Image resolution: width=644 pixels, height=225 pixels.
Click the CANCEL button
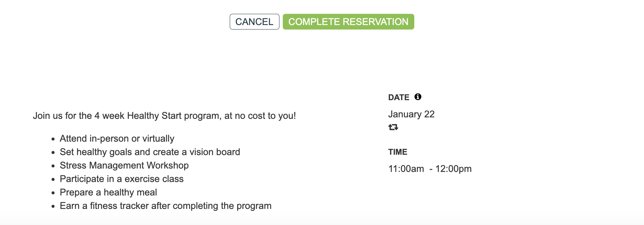[x=254, y=22]
